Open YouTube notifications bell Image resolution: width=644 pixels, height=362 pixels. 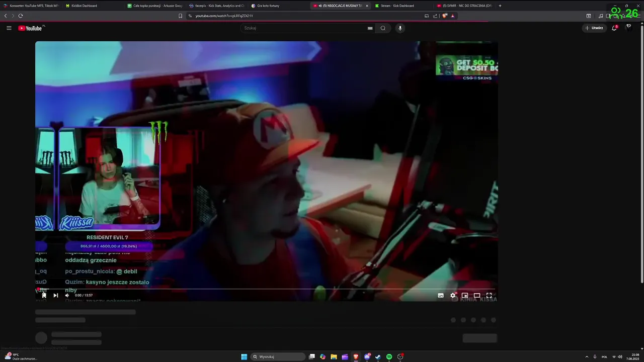click(614, 28)
